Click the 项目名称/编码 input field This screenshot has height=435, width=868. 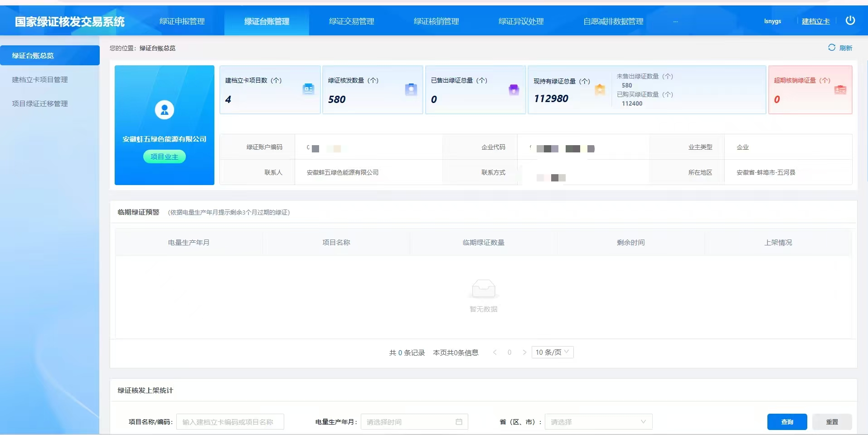click(x=230, y=422)
